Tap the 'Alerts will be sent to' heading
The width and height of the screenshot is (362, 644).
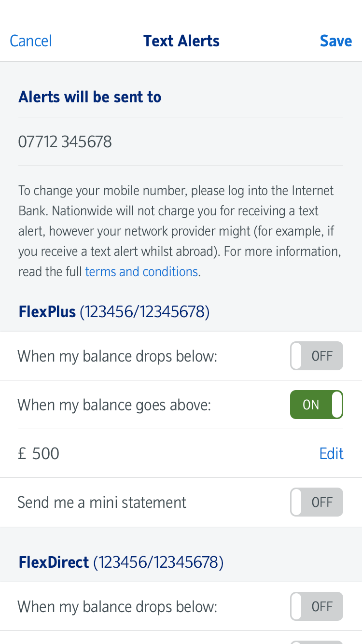[90, 97]
